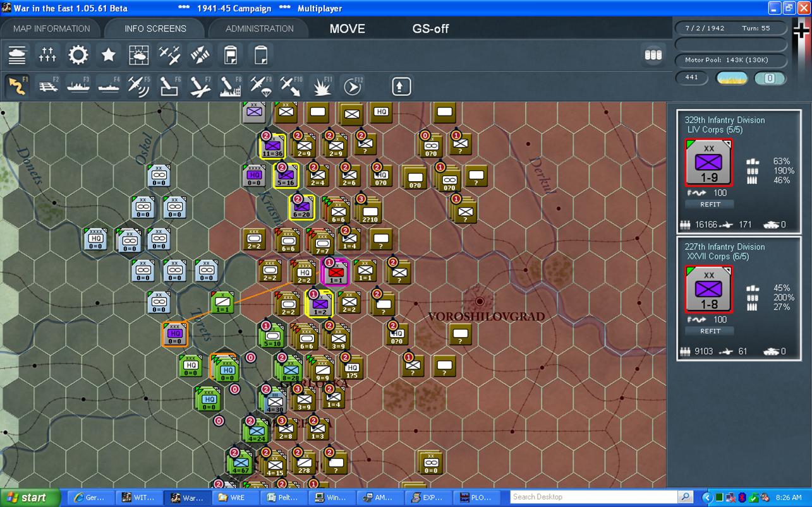This screenshot has height=507, width=812.
Task: Click the blue-and-yellow weather indicator pill
Action: [x=732, y=78]
